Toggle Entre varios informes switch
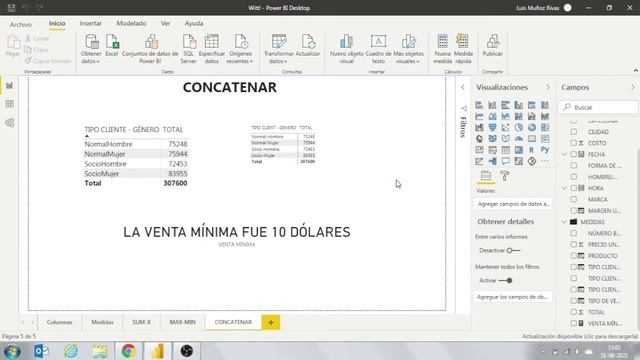Viewport: 640px width, 360px height. point(513,250)
